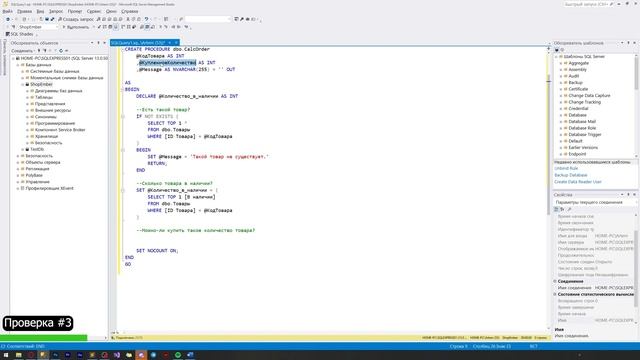This screenshot has width=640, height=360.
Task: Select the Change Data Capture template folder
Action: click(x=589, y=96)
